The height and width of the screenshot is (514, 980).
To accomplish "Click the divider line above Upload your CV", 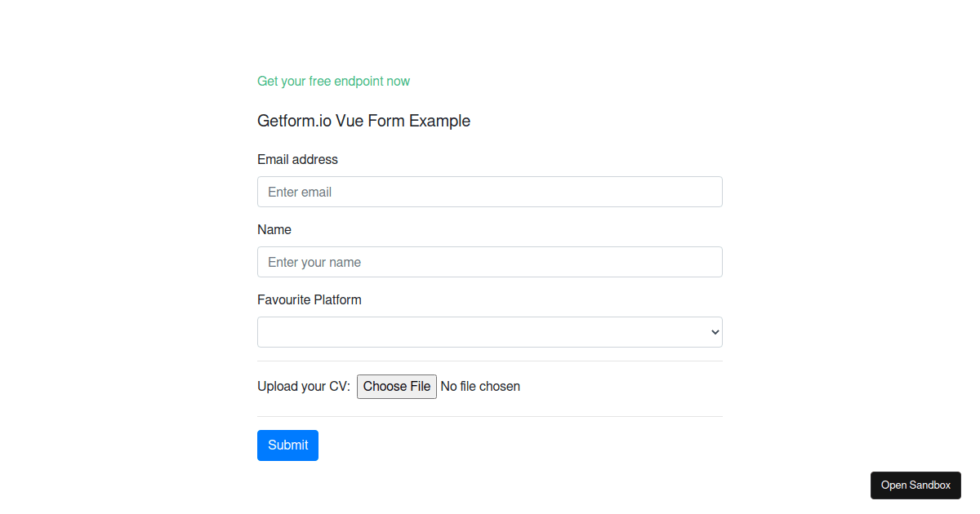I will [x=490, y=361].
